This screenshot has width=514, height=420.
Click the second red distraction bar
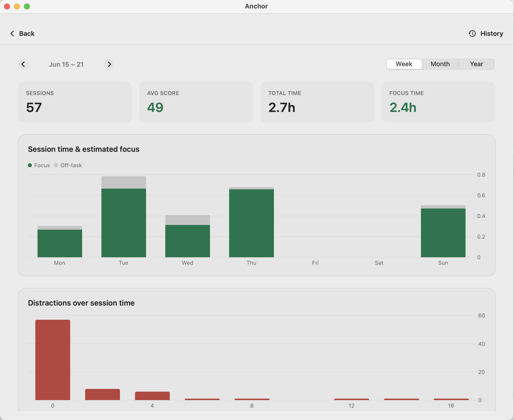pyautogui.click(x=103, y=394)
